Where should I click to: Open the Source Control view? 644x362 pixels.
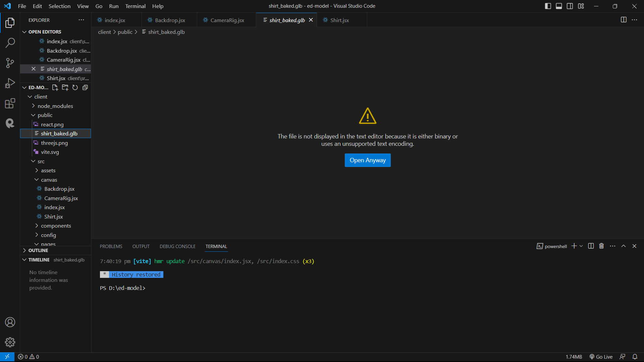tap(10, 63)
